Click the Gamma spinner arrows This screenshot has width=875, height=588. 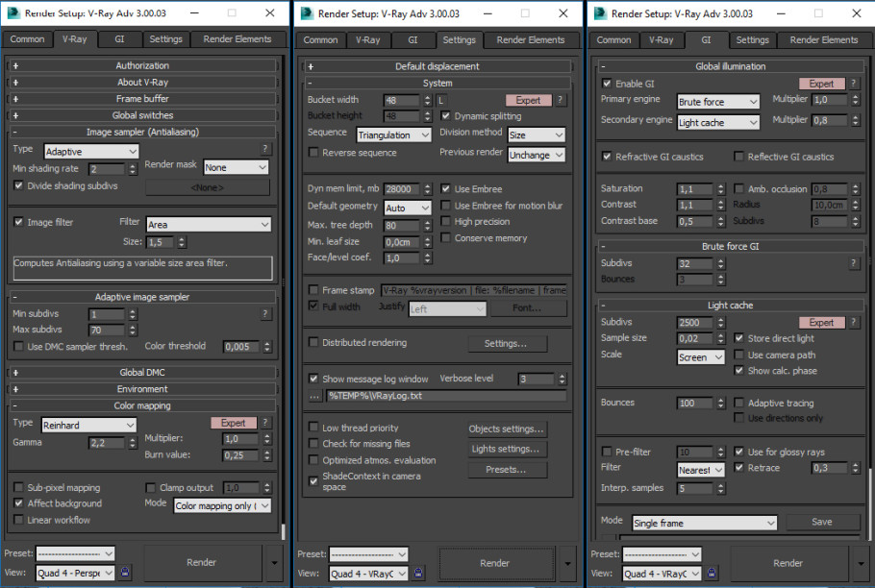[x=133, y=443]
